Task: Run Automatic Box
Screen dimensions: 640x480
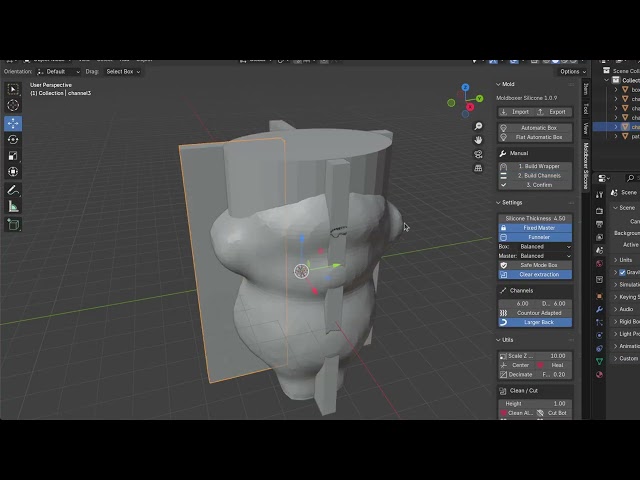Action: click(x=535, y=128)
